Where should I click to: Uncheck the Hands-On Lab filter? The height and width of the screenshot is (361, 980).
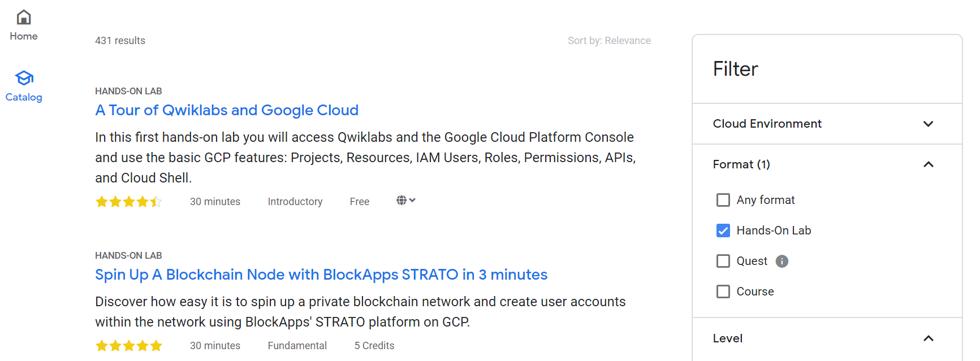click(x=723, y=230)
